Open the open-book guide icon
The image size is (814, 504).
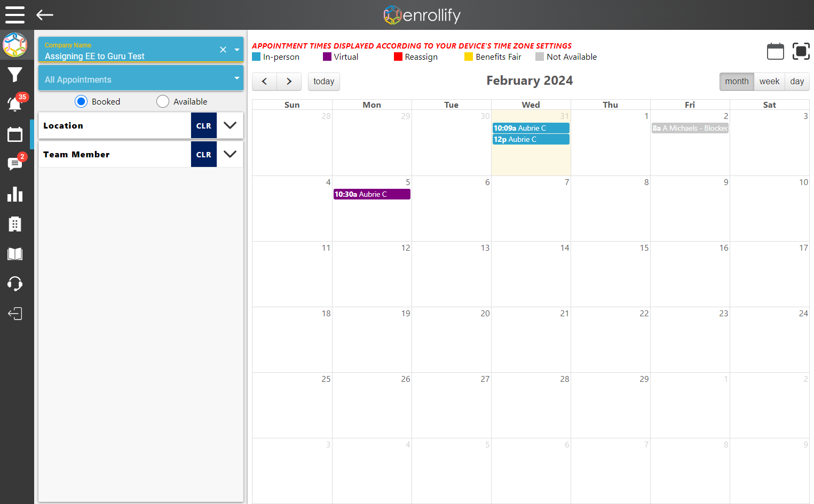(15, 254)
